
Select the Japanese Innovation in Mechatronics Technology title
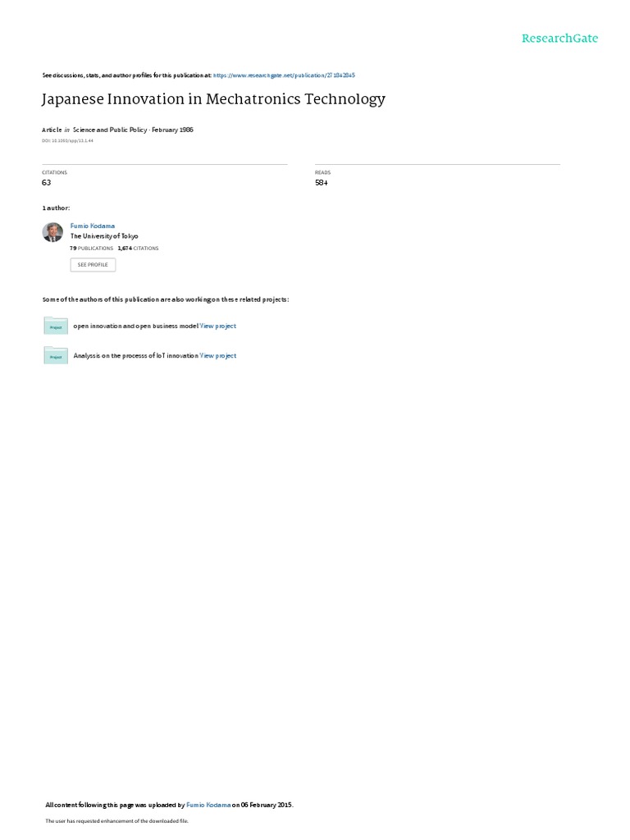tap(213, 99)
